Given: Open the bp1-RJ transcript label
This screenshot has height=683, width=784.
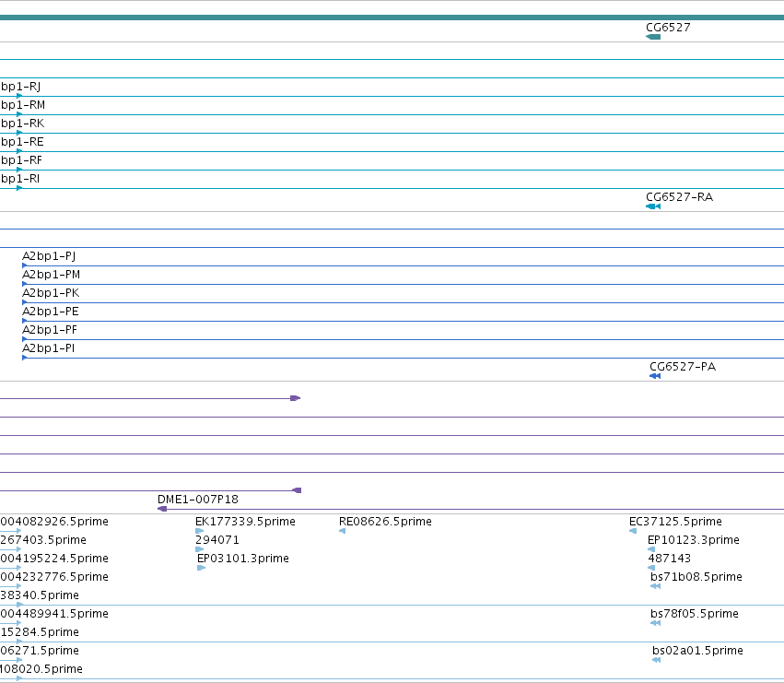Looking at the screenshot, I should pyautogui.click(x=20, y=87).
